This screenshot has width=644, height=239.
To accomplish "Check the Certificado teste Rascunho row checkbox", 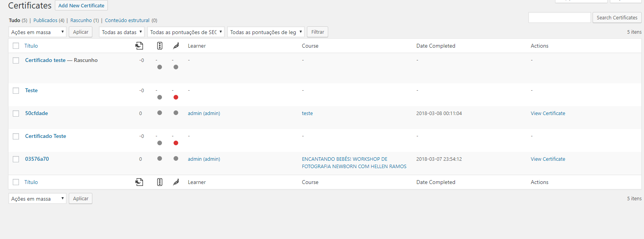I will tap(16, 60).
